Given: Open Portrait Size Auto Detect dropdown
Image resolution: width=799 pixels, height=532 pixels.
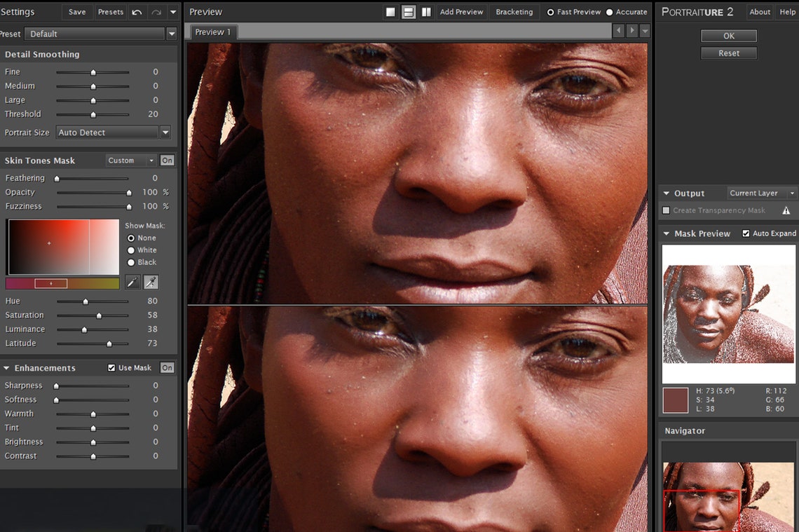Looking at the screenshot, I should pos(113,132).
